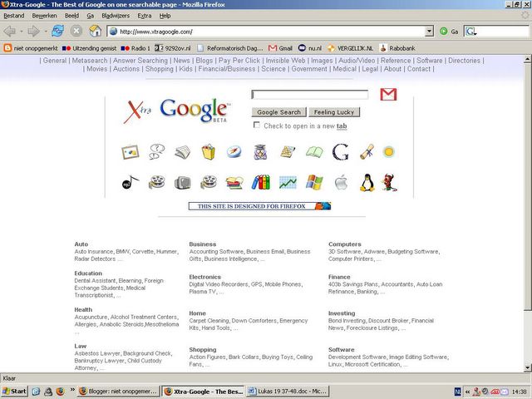The height and width of the screenshot is (399, 532).
Task: Open the Back button history arrow
Action: [x=22, y=32]
